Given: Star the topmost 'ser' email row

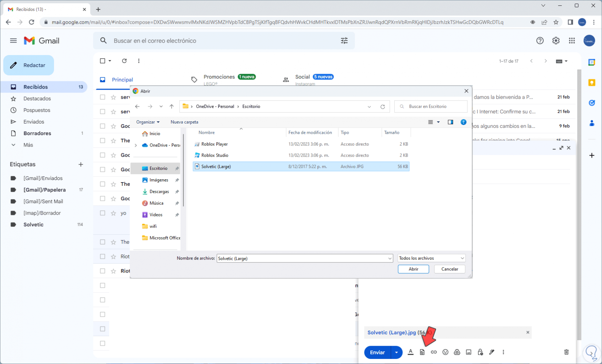Looking at the screenshot, I should click(x=113, y=97).
